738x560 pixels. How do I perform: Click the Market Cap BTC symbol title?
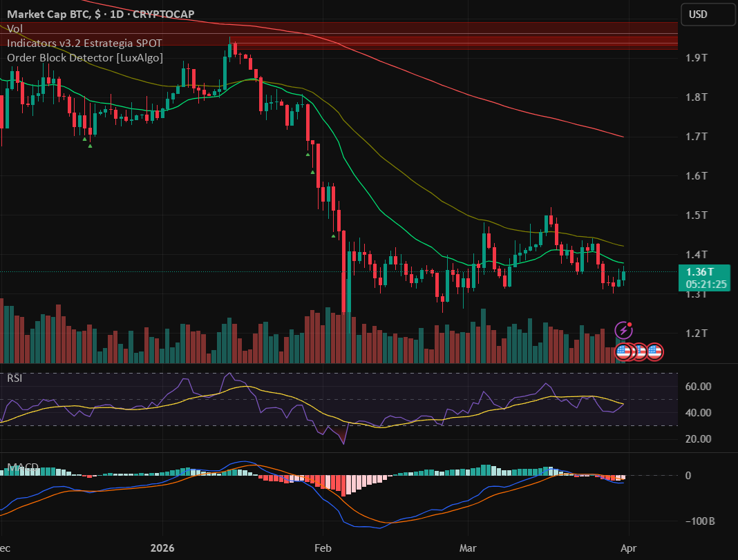pyautogui.click(x=101, y=14)
